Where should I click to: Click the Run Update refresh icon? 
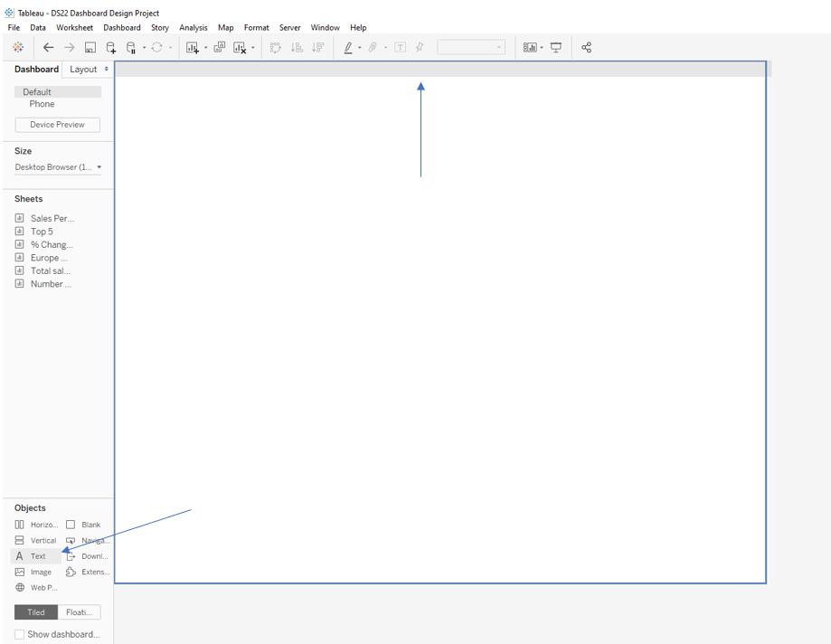tap(156, 47)
